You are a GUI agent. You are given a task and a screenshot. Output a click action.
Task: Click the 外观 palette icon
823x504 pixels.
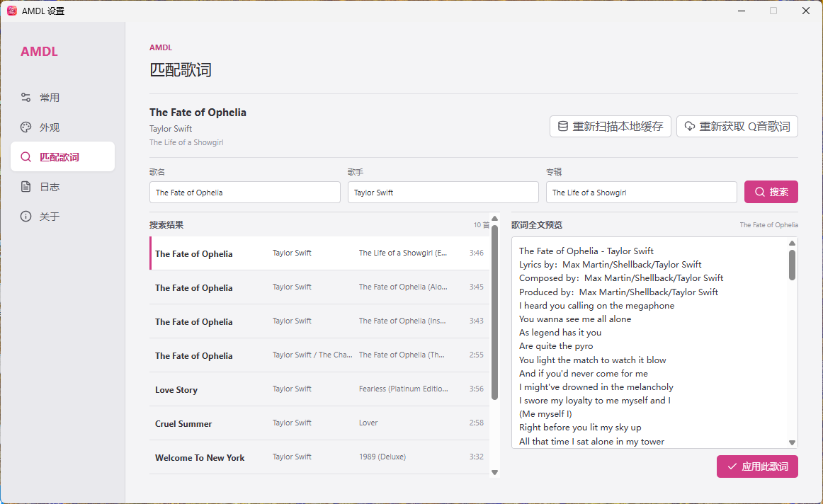point(25,127)
